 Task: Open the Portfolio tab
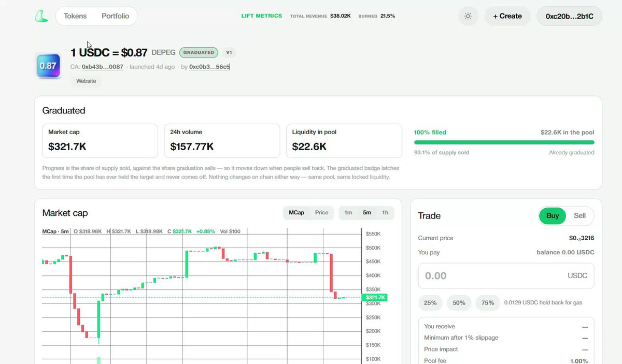point(115,16)
